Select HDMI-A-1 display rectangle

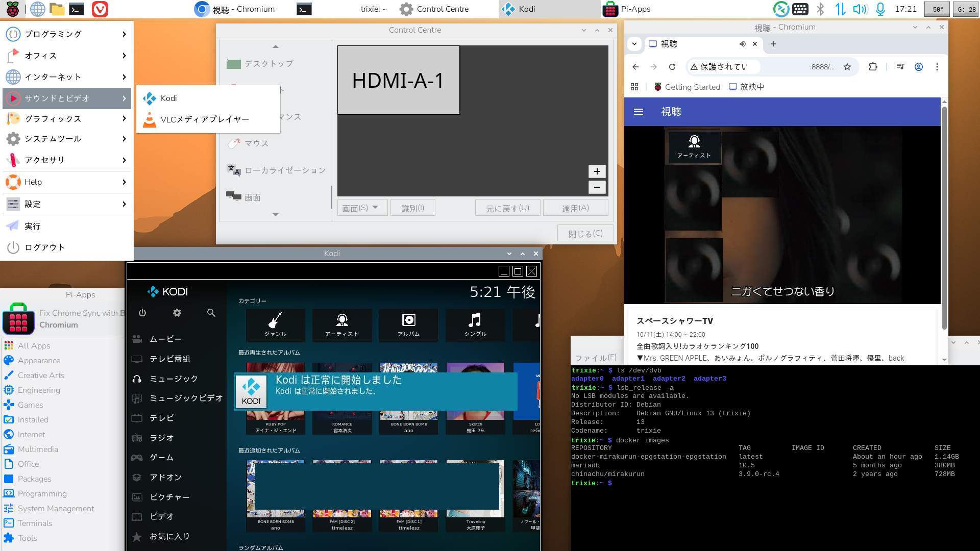pyautogui.click(x=398, y=80)
